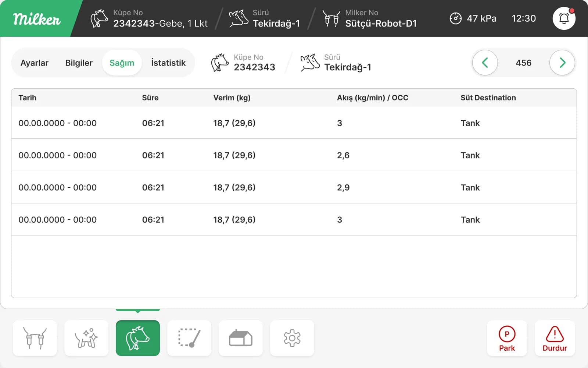This screenshot has width=588, height=368.
Task: Select the cow cleaning sparkle icon
Action: [x=86, y=338]
